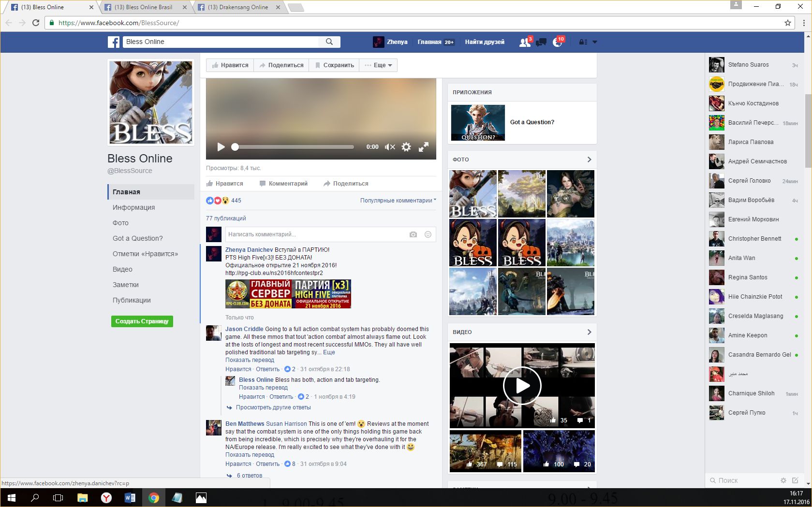
Task: Switch to Drakensang Online tab
Action: [238, 7]
